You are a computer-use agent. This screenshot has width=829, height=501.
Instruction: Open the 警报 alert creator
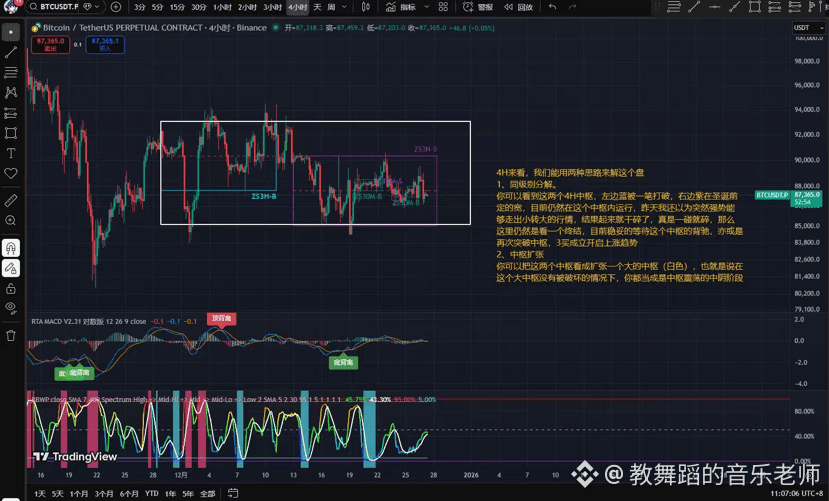(478, 7)
